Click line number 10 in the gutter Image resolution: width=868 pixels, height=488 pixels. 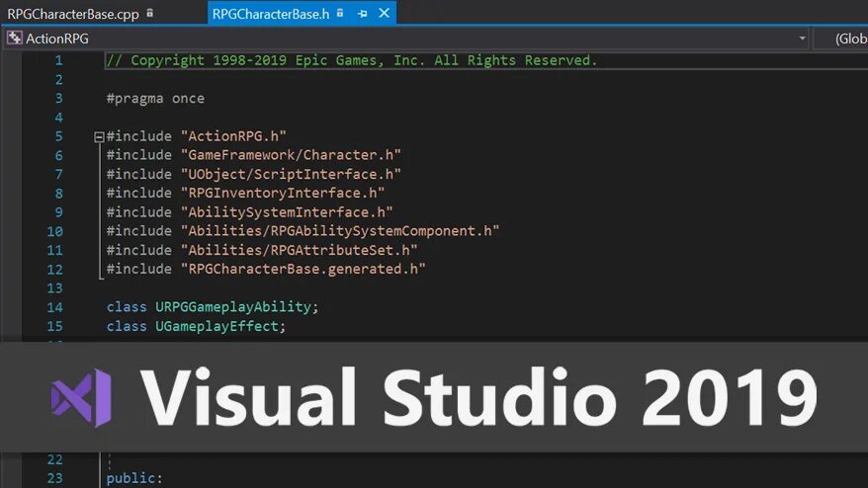(x=54, y=231)
